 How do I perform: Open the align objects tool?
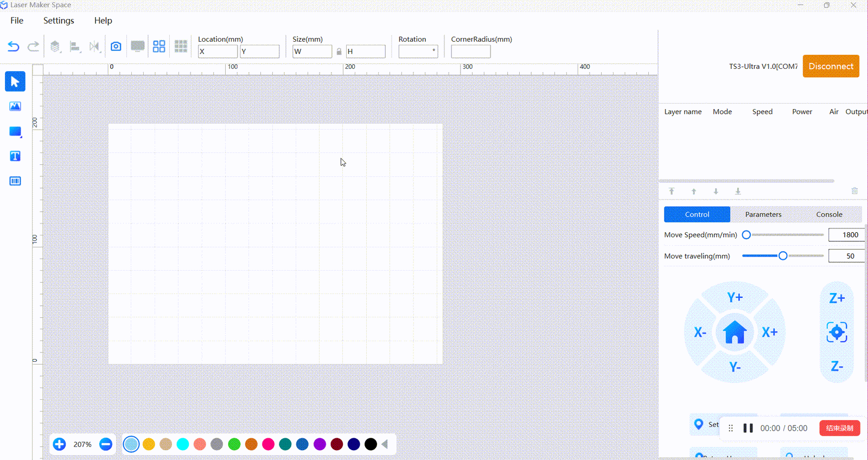point(75,47)
